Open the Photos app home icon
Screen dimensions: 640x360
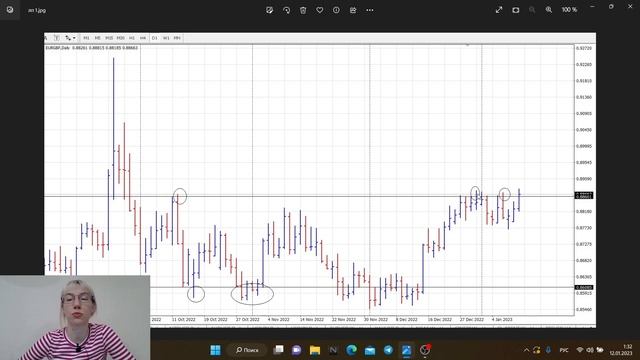(10, 9)
